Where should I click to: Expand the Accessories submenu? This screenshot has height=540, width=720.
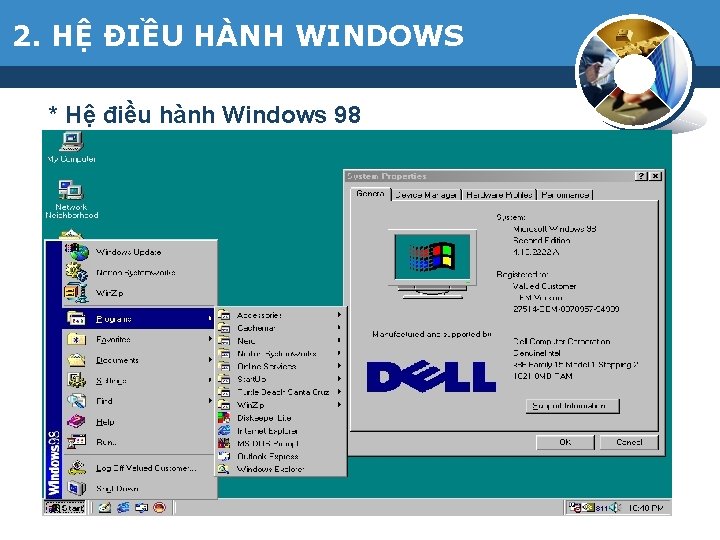click(281, 315)
